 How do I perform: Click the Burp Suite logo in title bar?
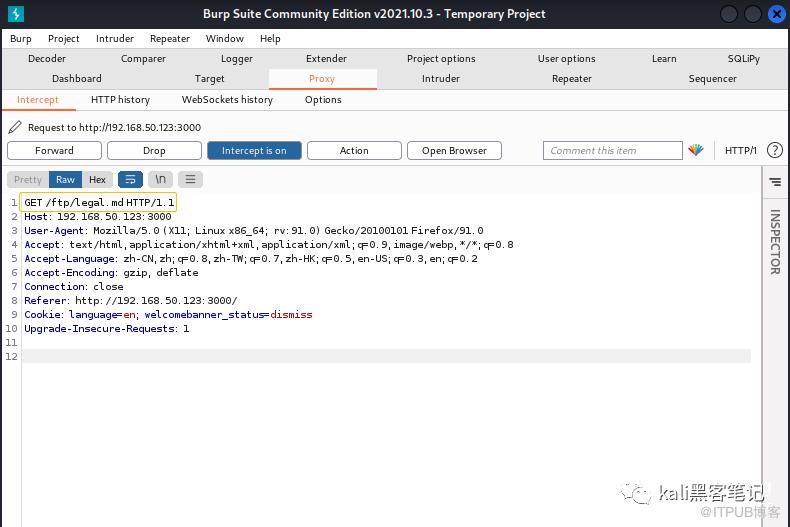coord(15,14)
